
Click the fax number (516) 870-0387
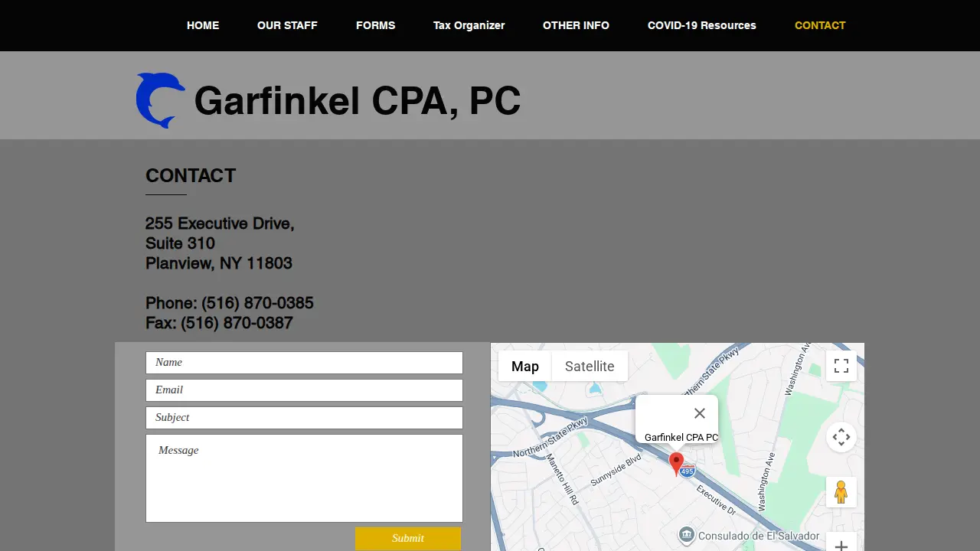(x=237, y=323)
